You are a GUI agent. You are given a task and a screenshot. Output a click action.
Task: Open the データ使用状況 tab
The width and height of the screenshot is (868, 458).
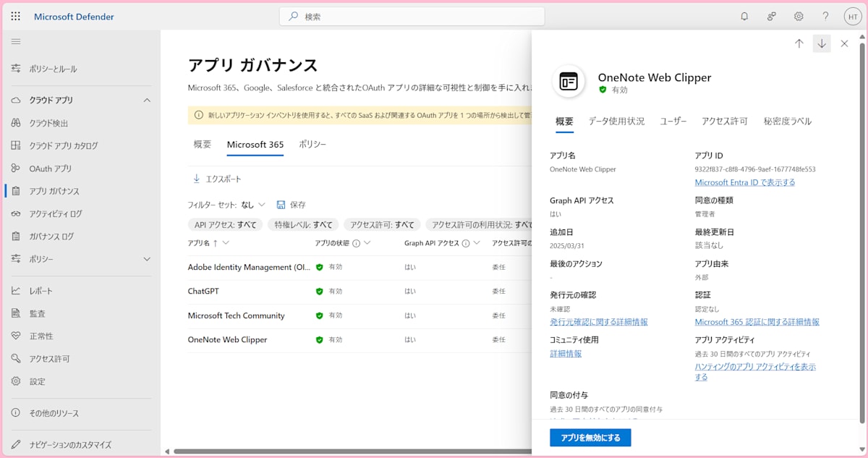[616, 122]
